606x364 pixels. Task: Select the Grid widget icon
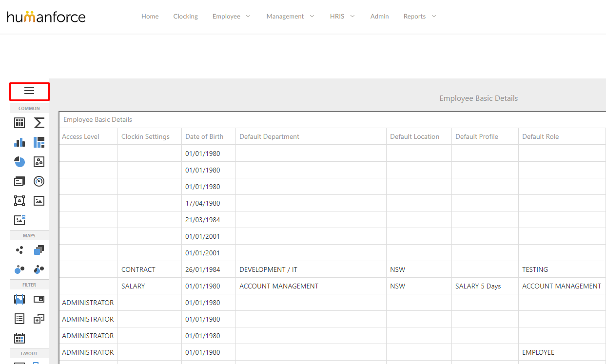(x=20, y=123)
